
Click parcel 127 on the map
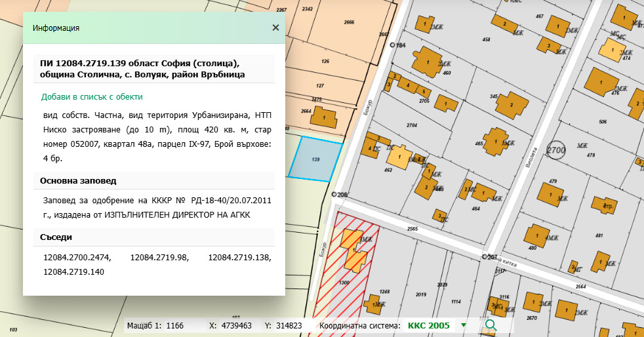(320, 86)
